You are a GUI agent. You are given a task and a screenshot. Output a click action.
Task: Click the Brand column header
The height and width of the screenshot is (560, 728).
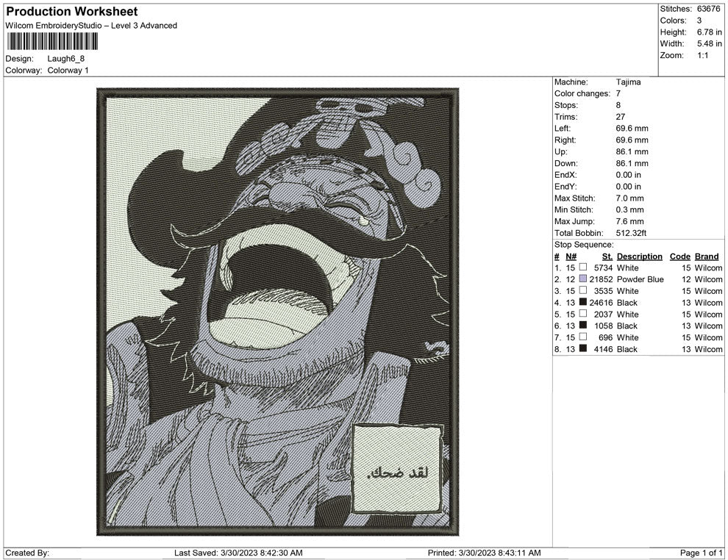coord(707,256)
